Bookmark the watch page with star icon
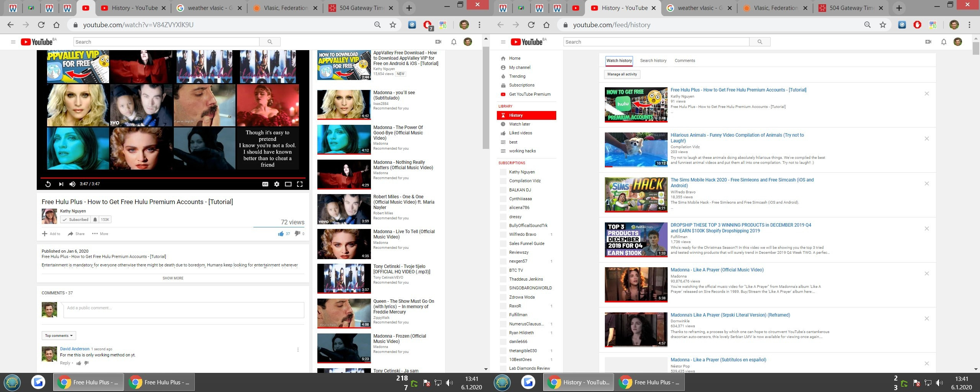Viewport: 980px width, 392px height. click(x=393, y=25)
